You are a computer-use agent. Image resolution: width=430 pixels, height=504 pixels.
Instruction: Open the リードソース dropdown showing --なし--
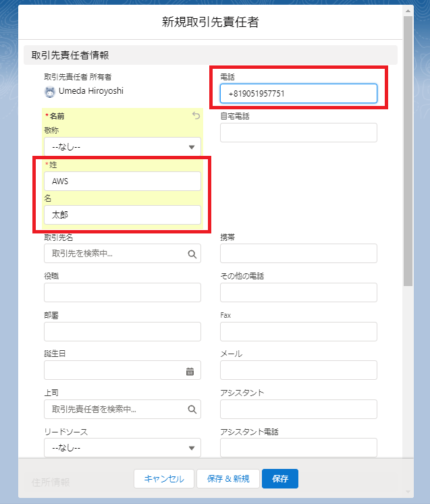click(x=123, y=448)
